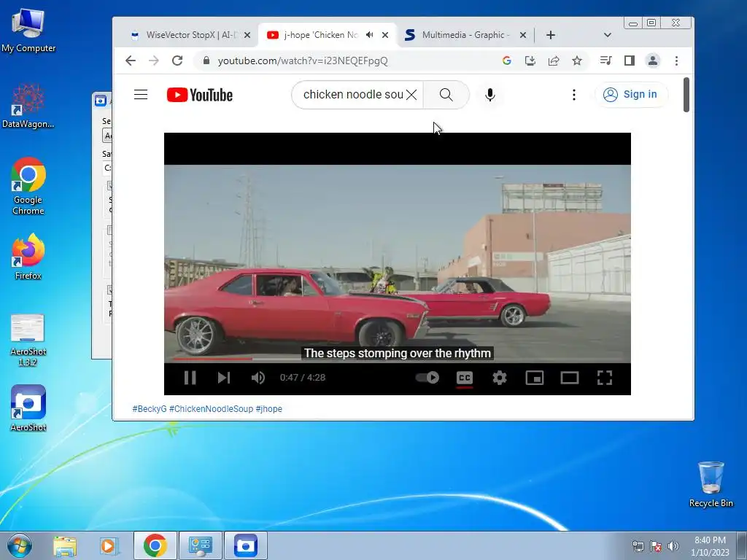Open the #jhope hashtag link
The width and height of the screenshot is (747, 560).
pyautogui.click(x=268, y=408)
